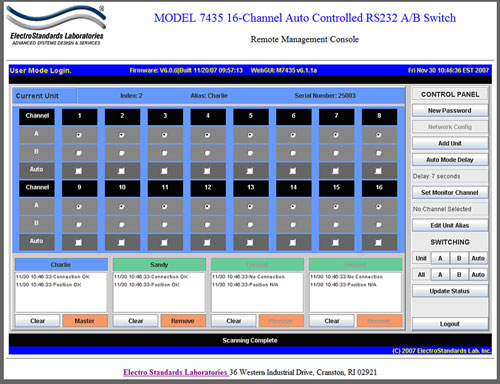Open the Add Unit dialog
This screenshot has width=500, height=384.
click(450, 143)
